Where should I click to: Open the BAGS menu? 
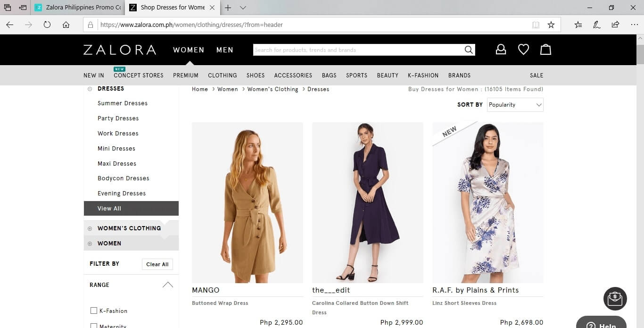click(x=329, y=75)
